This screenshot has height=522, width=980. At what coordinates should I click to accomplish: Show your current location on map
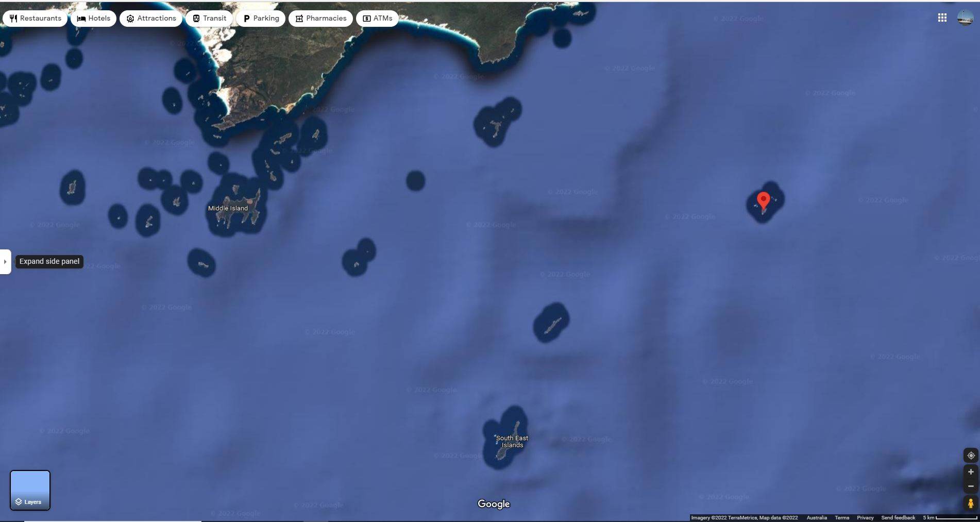point(971,456)
